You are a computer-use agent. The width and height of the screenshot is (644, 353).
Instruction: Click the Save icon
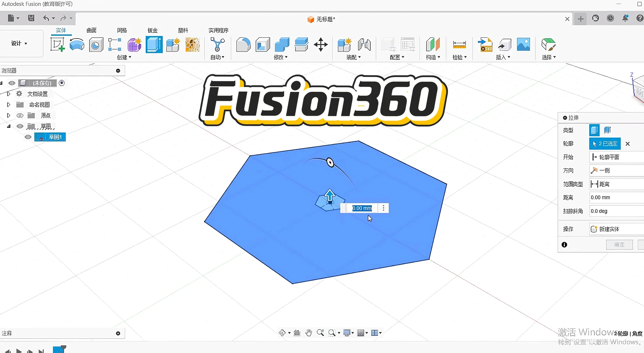[x=31, y=18]
